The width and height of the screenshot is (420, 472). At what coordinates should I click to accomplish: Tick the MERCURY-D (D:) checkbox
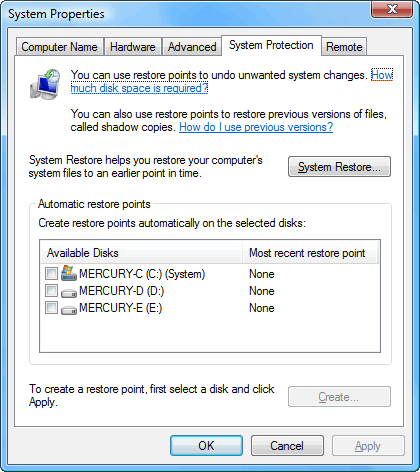click(51, 291)
